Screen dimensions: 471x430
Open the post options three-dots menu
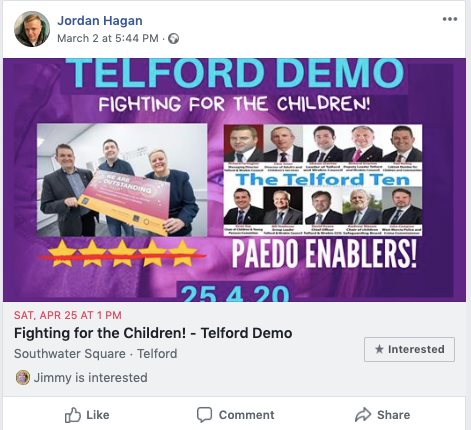point(450,19)
